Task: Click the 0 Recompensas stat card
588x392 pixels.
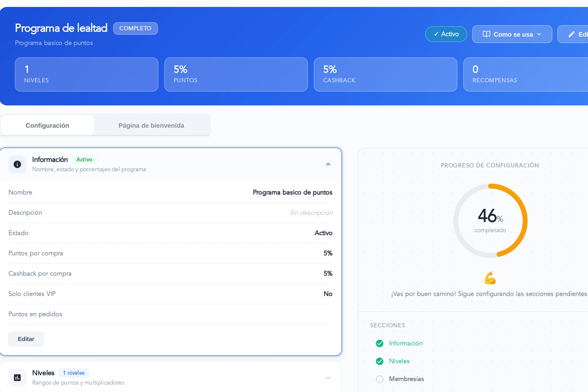Action: 525,74
